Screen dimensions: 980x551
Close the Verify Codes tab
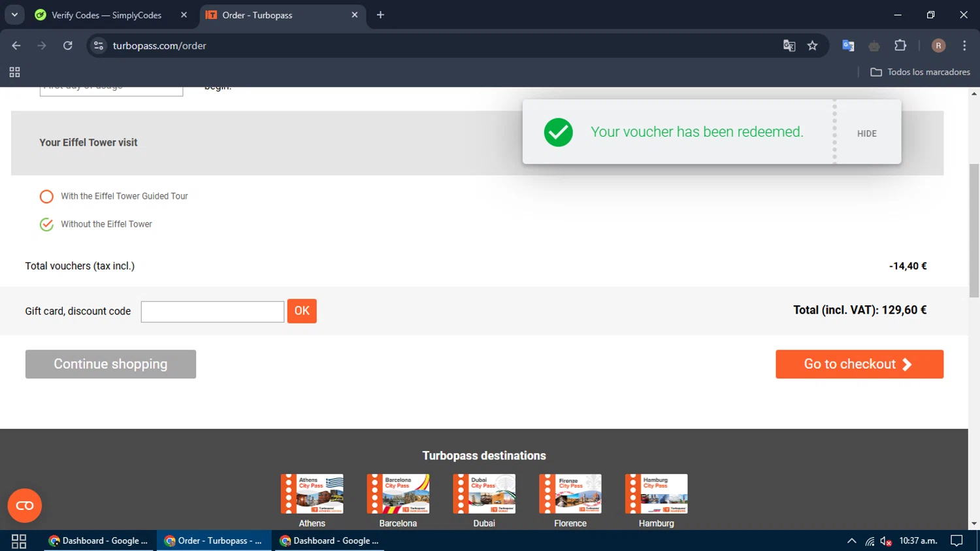click(x=184, y=14)
